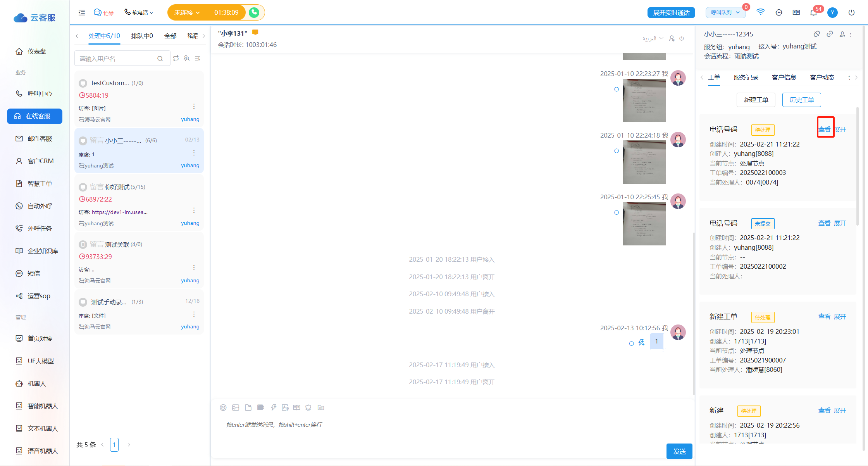
Task: Click 展开 on ticket 2025022100003
Action: (x=840, y=129)
